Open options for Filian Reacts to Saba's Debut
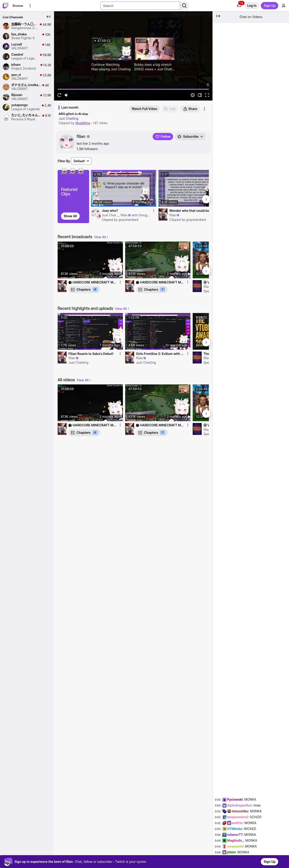This screenshot has width=289, height=868. click(x=120, y=354)
